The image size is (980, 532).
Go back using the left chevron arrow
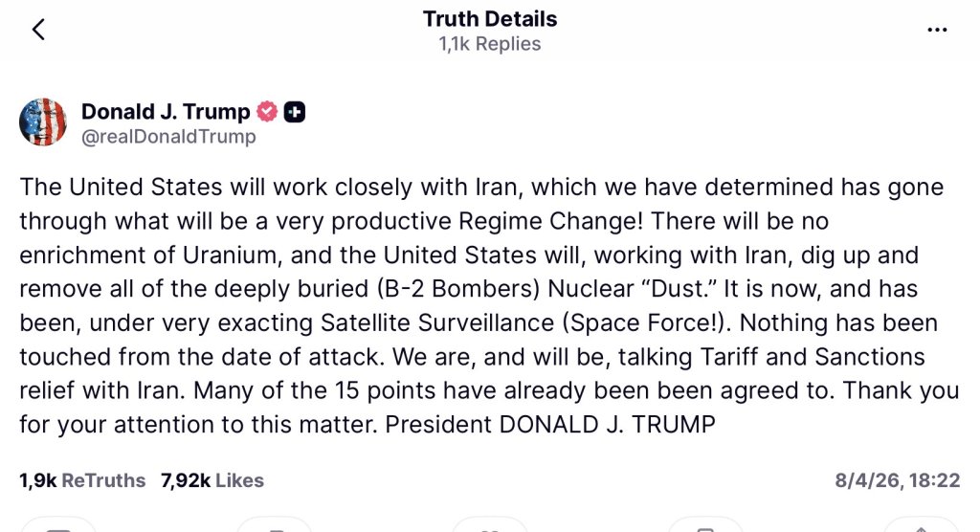pyautogui.click(x=38, y=30)
